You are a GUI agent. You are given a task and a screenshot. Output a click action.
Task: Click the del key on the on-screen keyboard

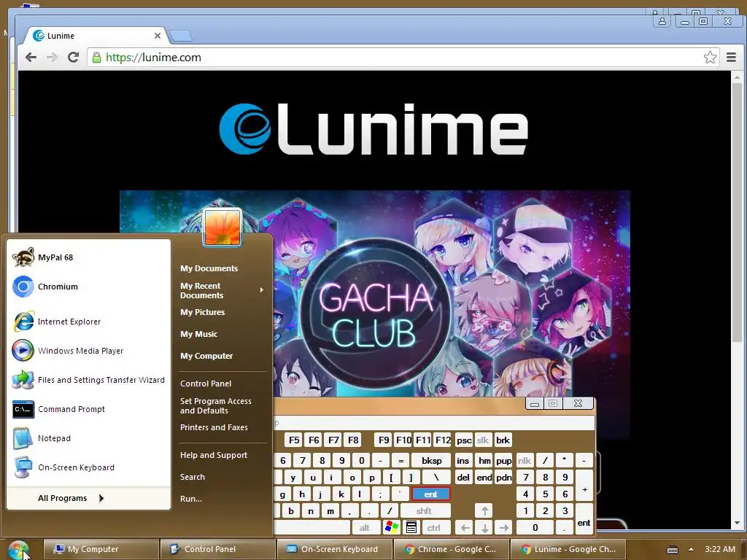(463, 478)
